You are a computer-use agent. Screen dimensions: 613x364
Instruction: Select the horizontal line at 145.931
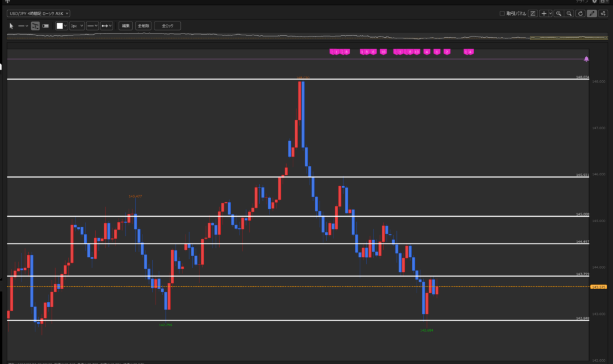point(298,177)
